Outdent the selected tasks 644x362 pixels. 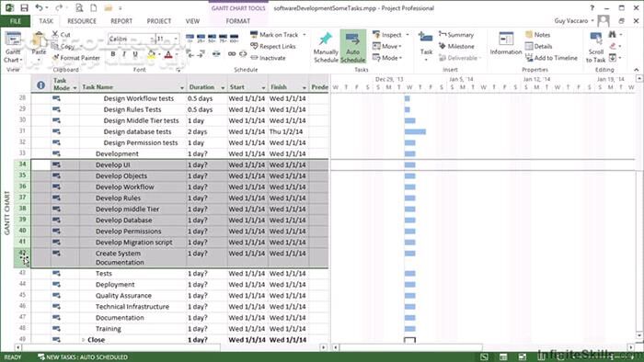pyautogui.click(x=190, y=54)
